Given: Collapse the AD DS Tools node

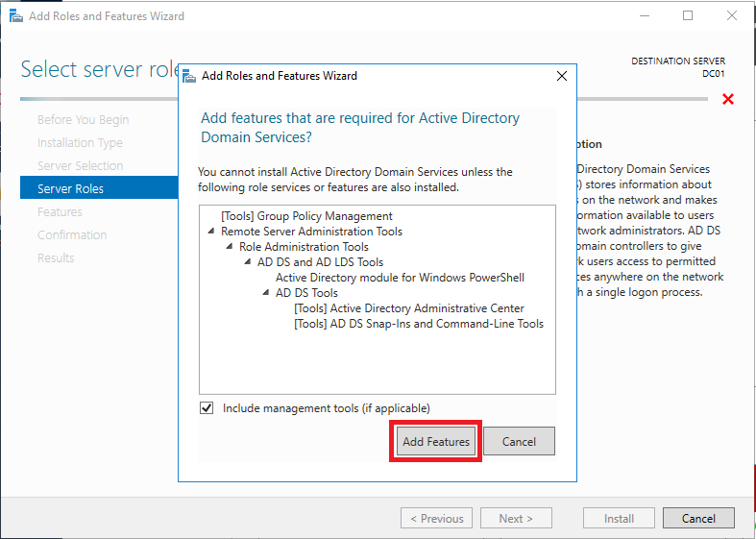Looking at the screenshot, I should [266, 293].
